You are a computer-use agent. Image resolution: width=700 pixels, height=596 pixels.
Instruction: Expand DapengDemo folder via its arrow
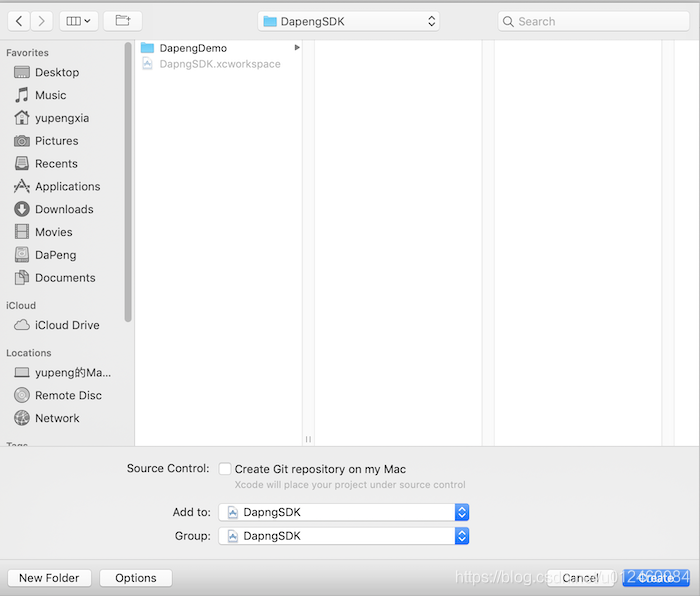(297, 47)
